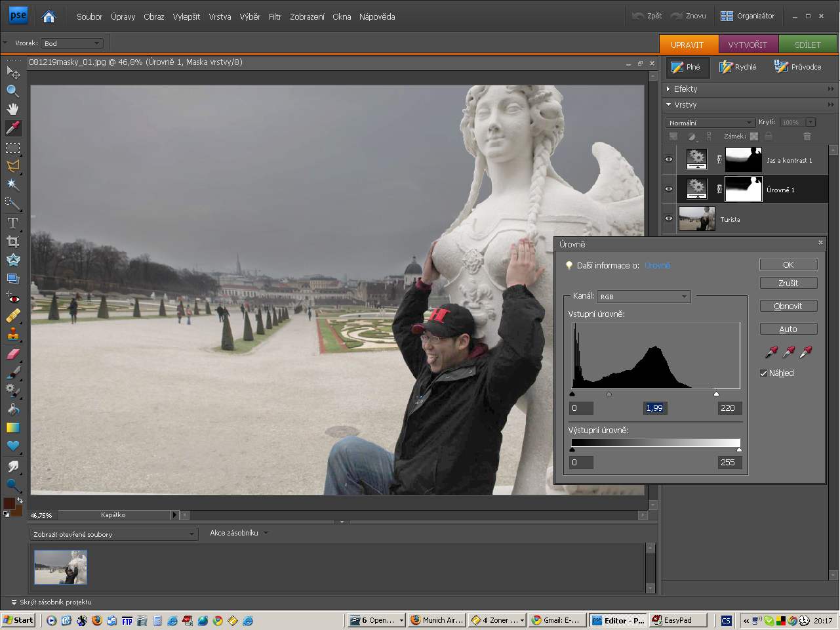Viewport: 840px width, 630px height.
Task: Expand the Efekty panel
Action: coord(685,89)
